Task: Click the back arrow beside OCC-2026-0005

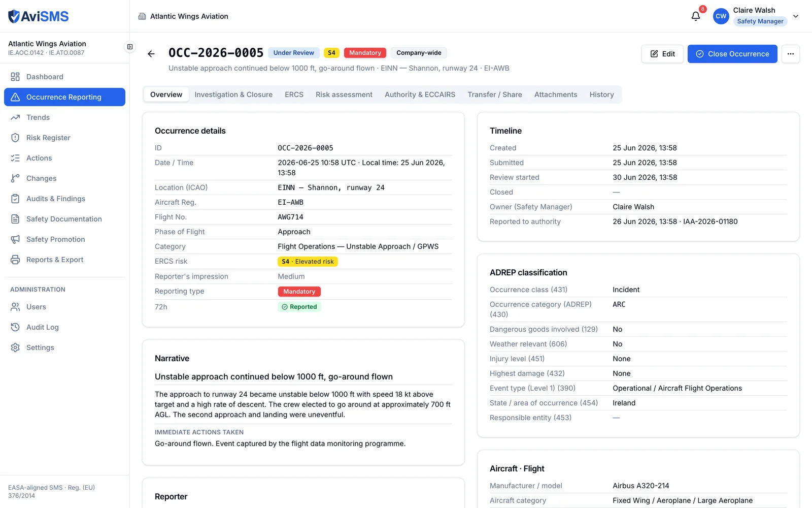Action: pyautogui.click(x=151, y=54)
